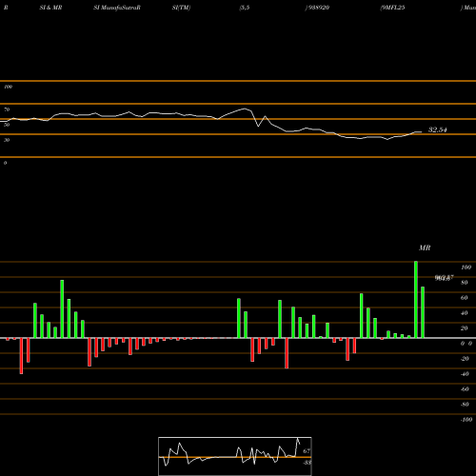Click the MR axis label 60
476x476 pixels.
[465, 298]
